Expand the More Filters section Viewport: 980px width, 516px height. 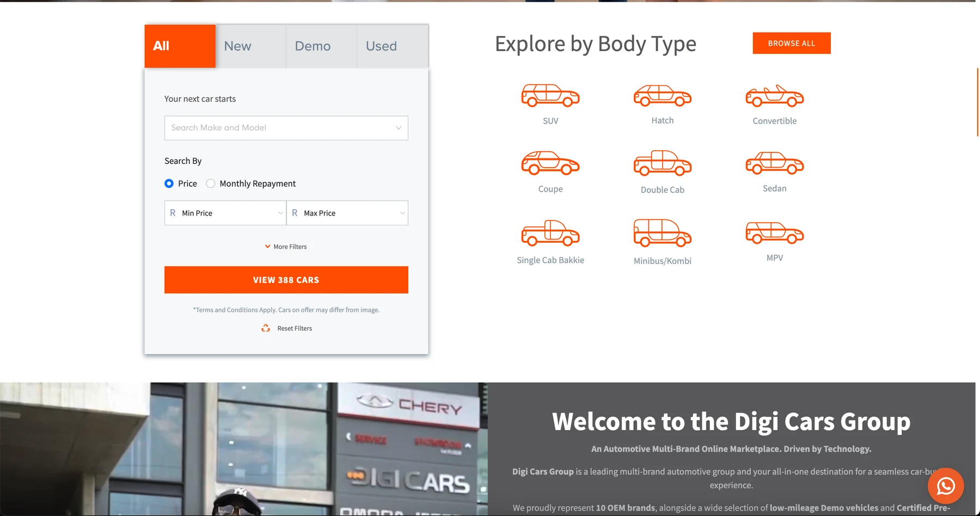(x=286, y=247)
